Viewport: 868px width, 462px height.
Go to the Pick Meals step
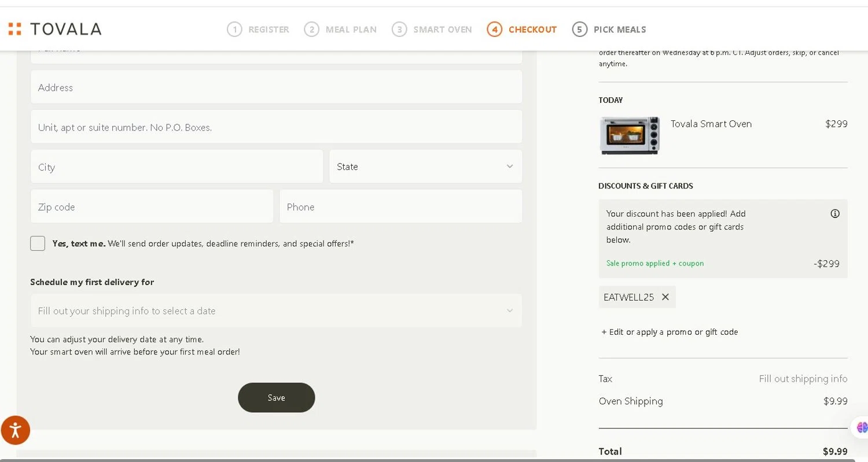point(609,29)
